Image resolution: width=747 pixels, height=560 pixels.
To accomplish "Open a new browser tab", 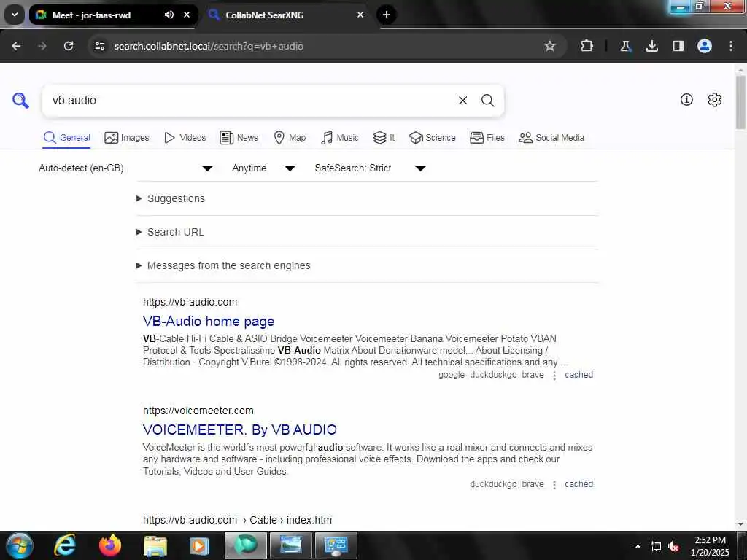I will pos(387,15).
